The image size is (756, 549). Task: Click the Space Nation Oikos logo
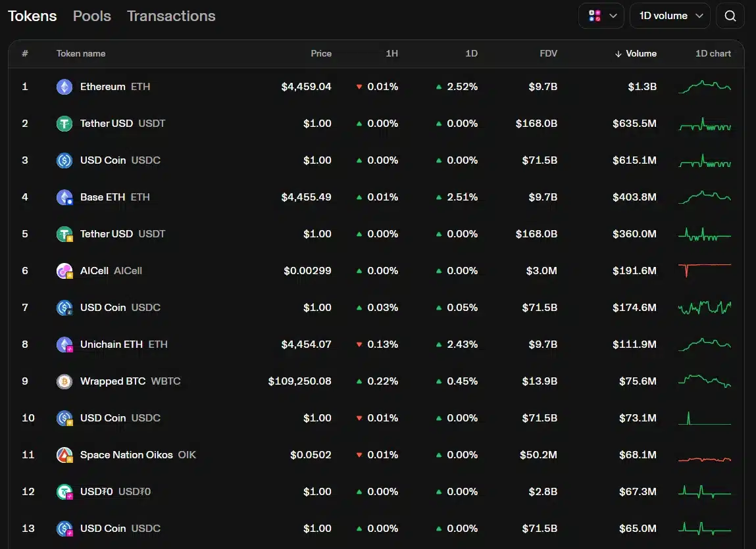[x=64, y=454]
